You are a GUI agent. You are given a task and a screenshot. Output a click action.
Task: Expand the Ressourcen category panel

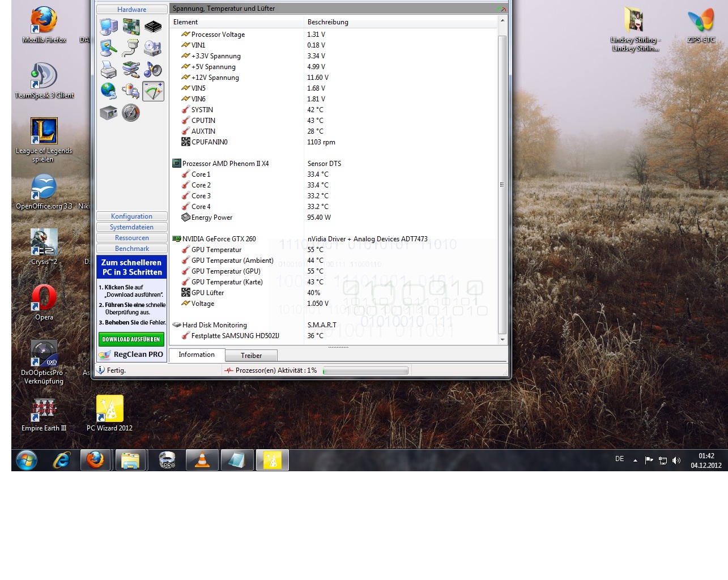[132, 238]
